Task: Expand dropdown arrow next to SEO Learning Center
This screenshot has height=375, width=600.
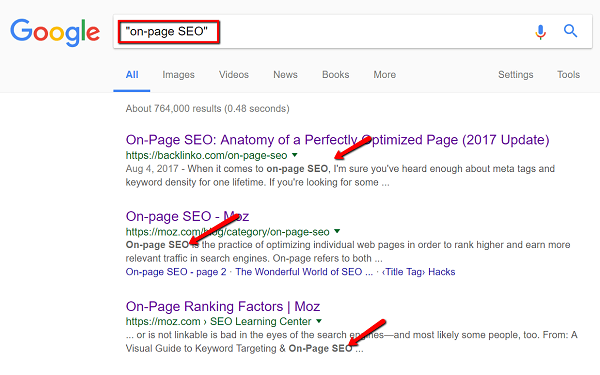Action: [319, 321]
